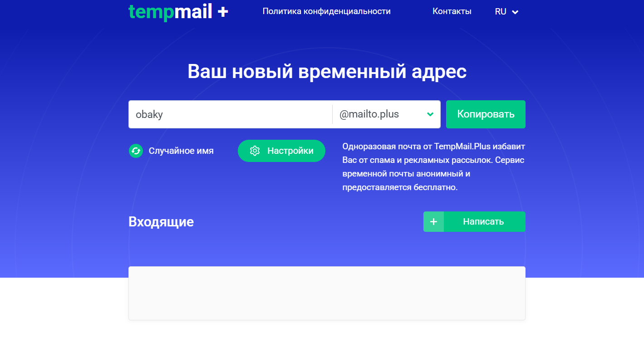This screenshot has height=348, width=644.
Task: Click the green plus symbol in the logo
Action: pyautogui.click(x=222, y=11)
